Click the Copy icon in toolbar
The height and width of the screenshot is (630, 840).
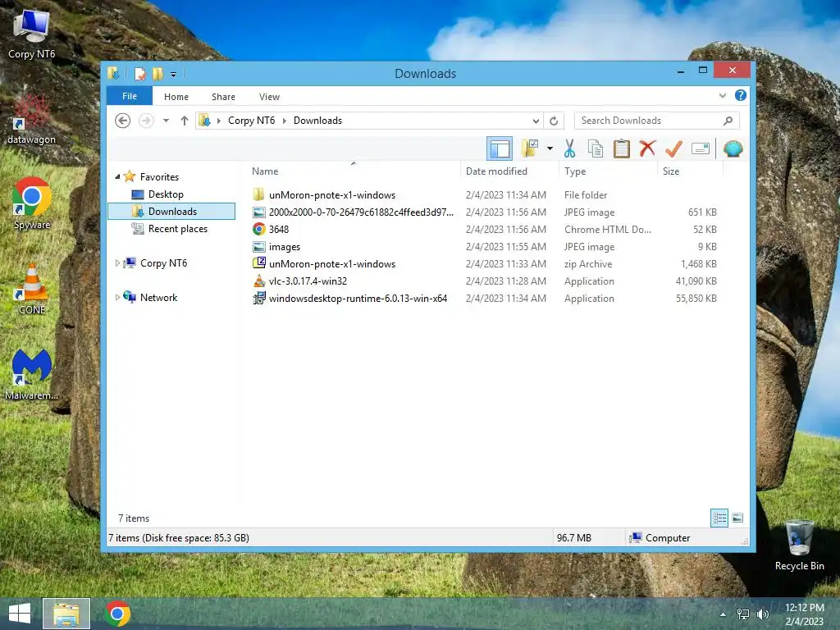click(x=596, y=148)
